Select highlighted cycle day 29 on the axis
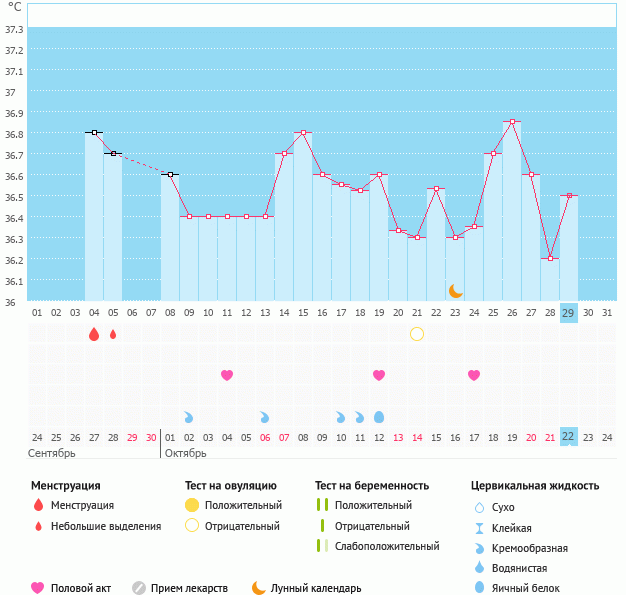Screen dimensions: 626x595 569,313
